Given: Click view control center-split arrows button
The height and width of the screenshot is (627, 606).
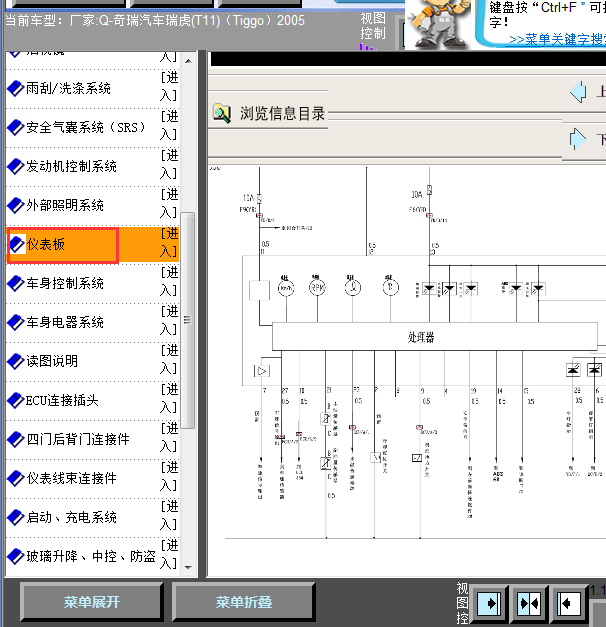Looking at the screenshot, I should point(529,603).
